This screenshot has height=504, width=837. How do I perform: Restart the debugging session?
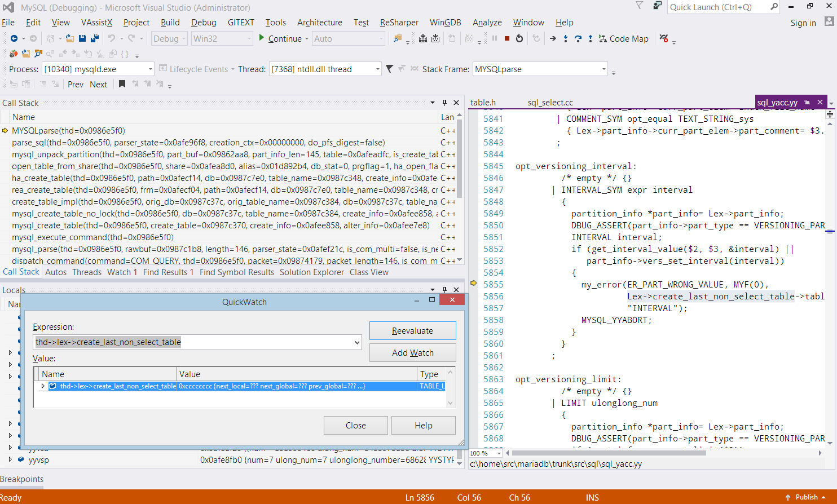(x=519, y=38)
